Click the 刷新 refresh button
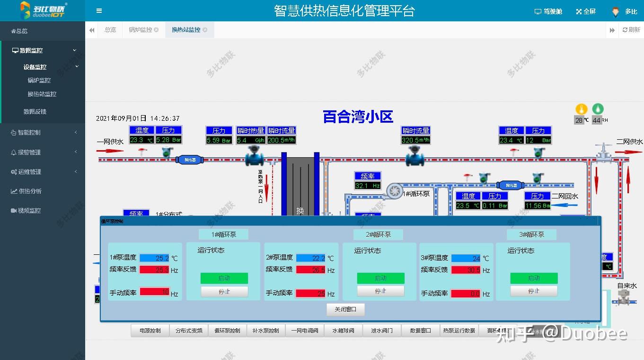The height and width of the screenshot is (360, 644). point(631,30)
